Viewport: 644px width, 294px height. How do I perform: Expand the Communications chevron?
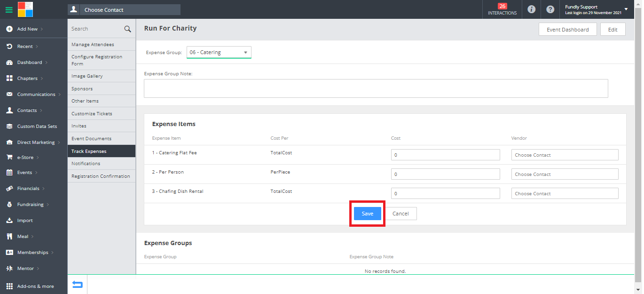[60, 95]
